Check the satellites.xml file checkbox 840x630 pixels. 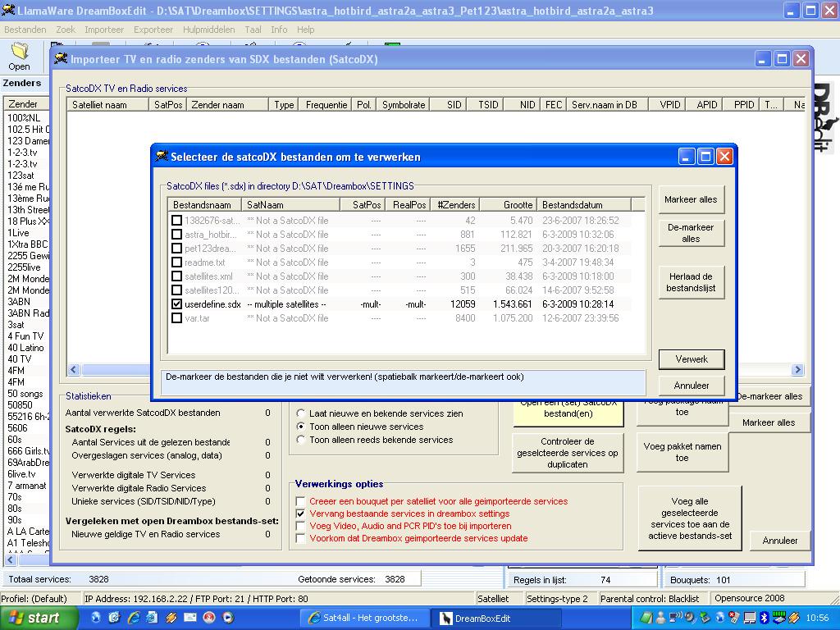(177, 276)
